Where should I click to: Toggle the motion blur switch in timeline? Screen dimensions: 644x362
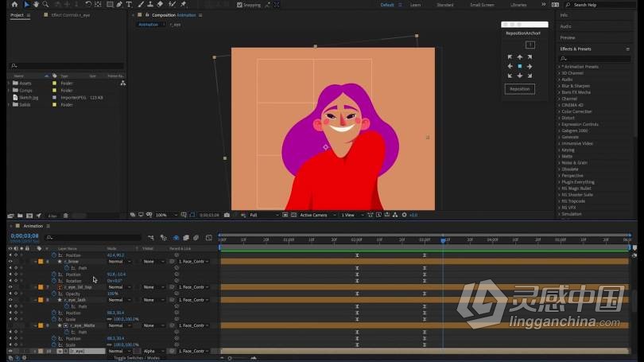tap(196, 238)
